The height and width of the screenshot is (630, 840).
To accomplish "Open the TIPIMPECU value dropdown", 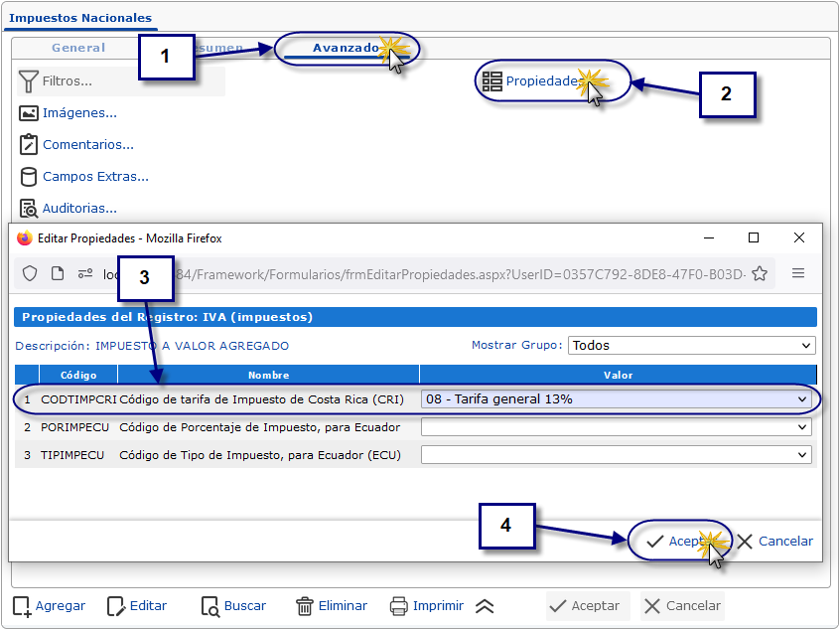I will pyautogui.click(x=616, y=455).
